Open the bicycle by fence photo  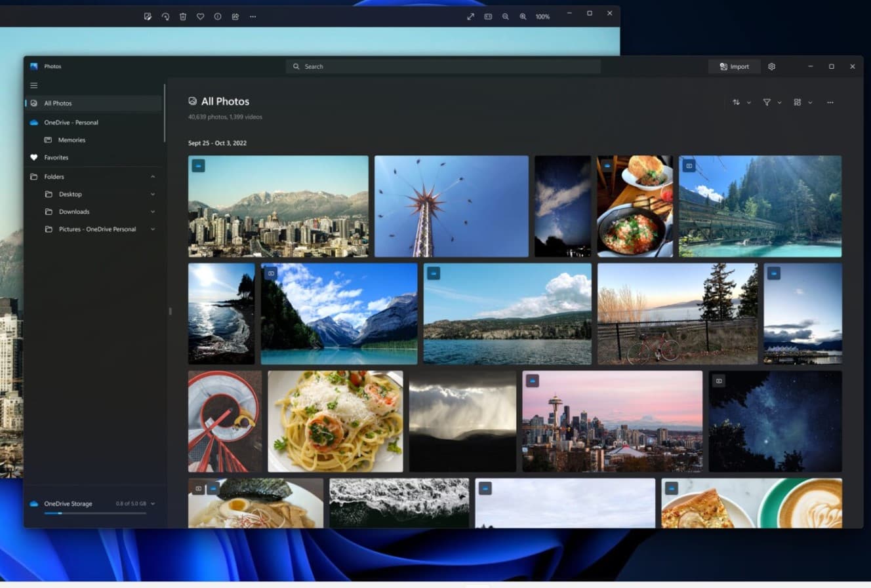coord(678,313)
